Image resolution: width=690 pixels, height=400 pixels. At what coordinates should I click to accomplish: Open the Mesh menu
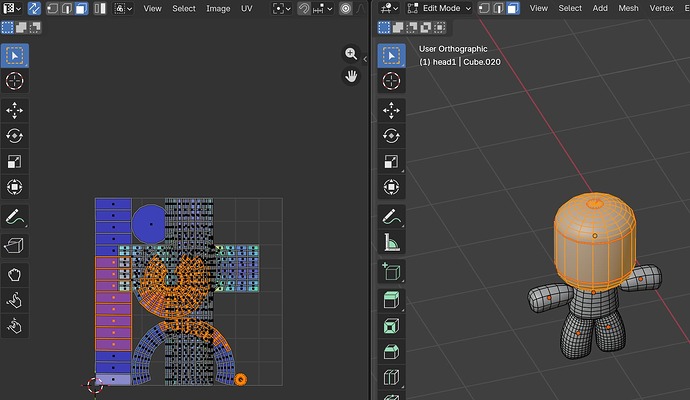[x=628, y=8]
